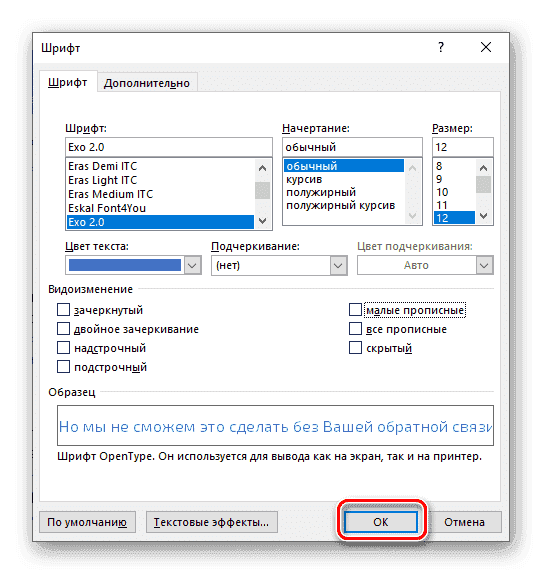Select полужирный style
This screenshot has width=542, height=574.
tap(344, 192)
